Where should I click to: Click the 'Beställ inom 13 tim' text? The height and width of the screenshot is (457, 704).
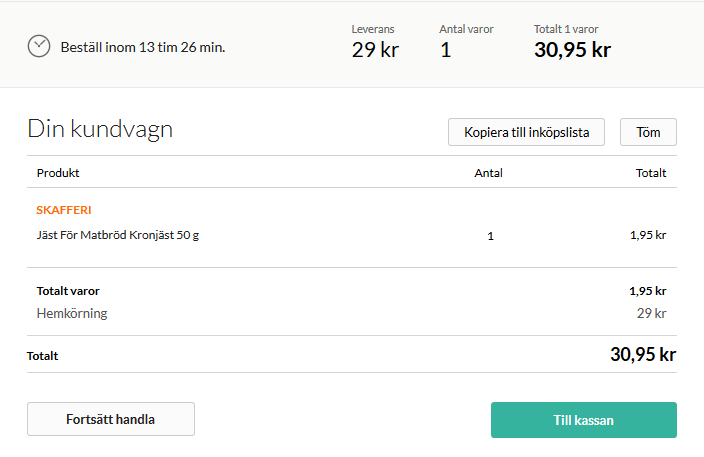[x=142, y=47]
